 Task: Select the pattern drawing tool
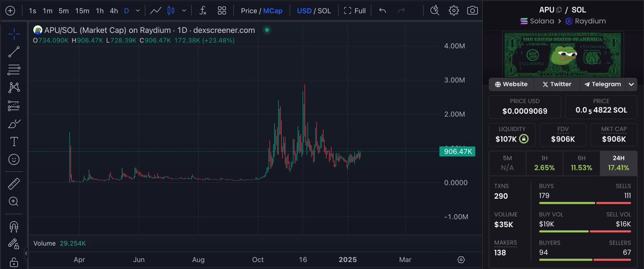[14, 88]
